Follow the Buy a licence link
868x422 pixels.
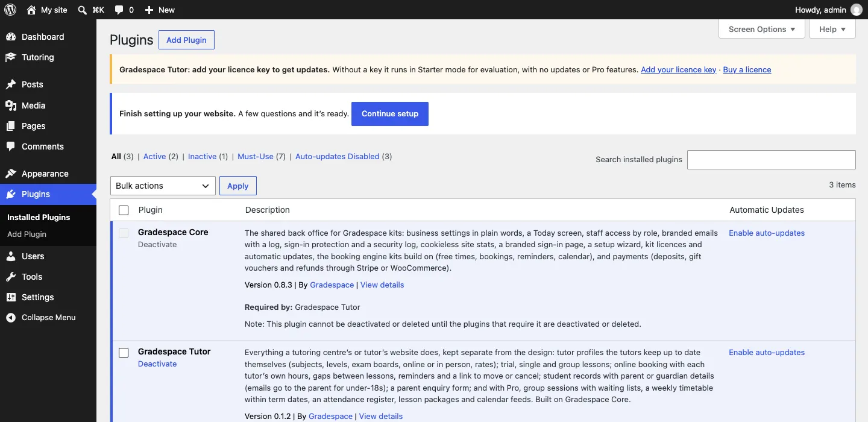747,69
